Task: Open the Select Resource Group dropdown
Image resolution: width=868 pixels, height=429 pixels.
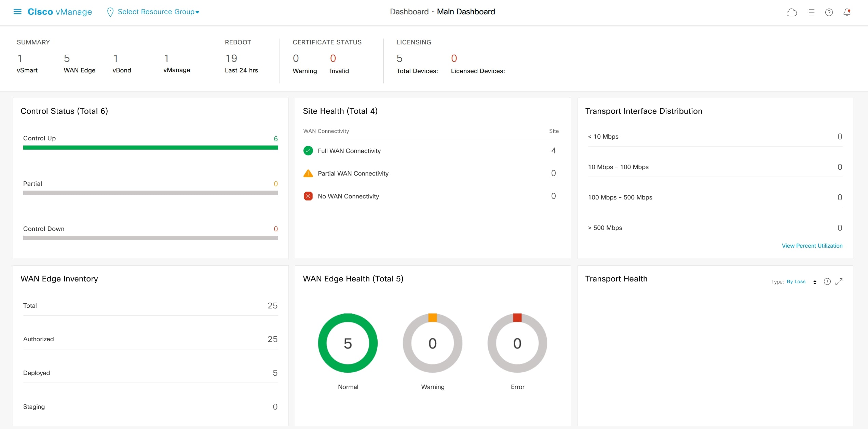Action: [x=158, y=12]
